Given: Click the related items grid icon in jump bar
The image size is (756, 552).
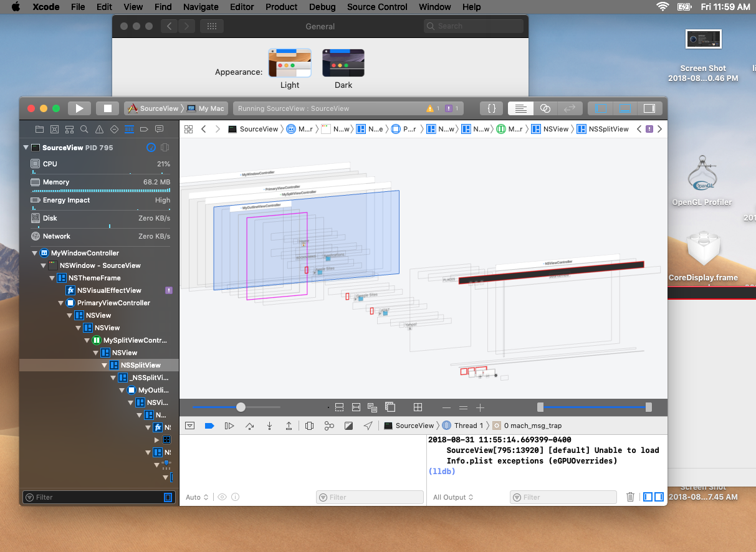Looking at the screenshot, I should coord(188,129).
